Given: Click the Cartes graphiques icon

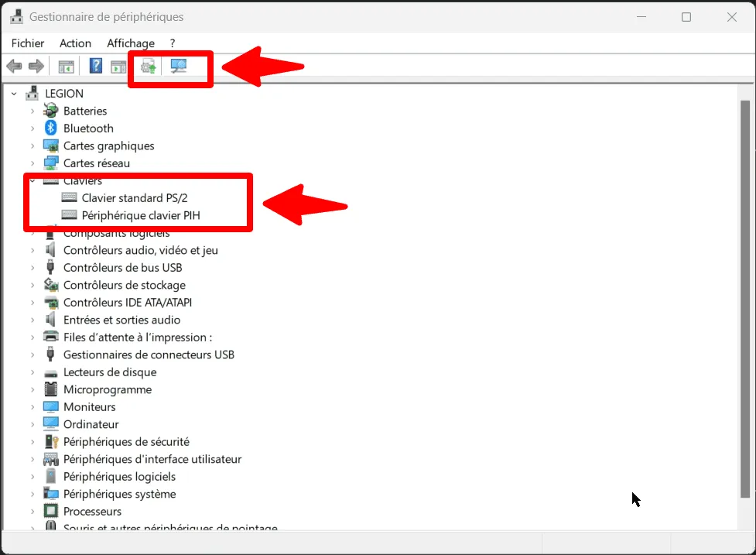Looking at the screenshot, I should (50, 146).
